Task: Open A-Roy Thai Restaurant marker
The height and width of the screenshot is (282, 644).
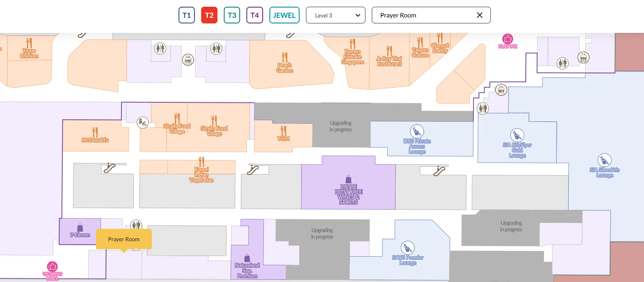Action: click(389, 56)
